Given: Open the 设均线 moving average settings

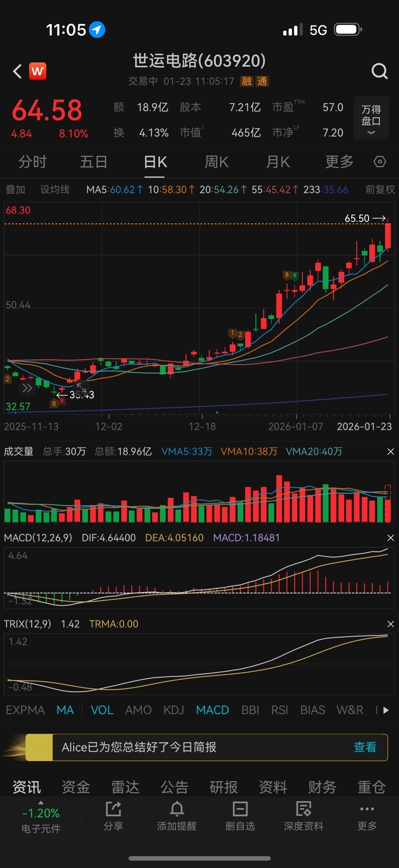Looking at the screenshot, I should (55, 190).
